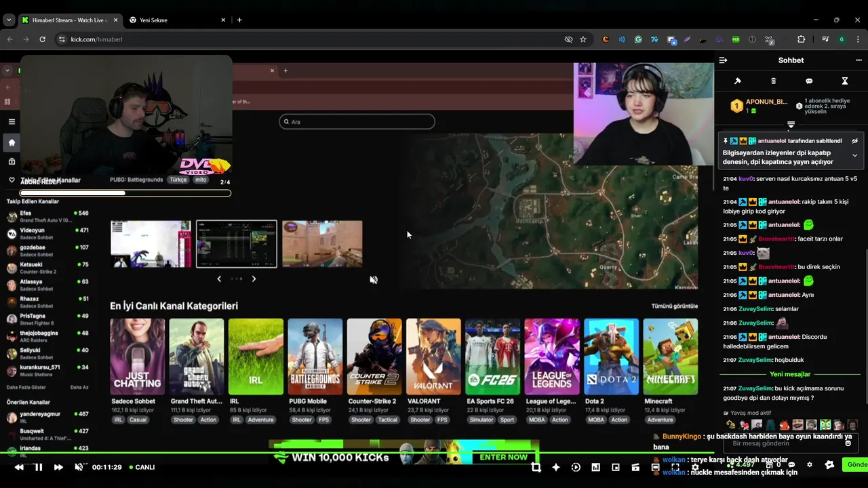Open the tab search dropdown

pyautogui.click(x=8, y=20)
